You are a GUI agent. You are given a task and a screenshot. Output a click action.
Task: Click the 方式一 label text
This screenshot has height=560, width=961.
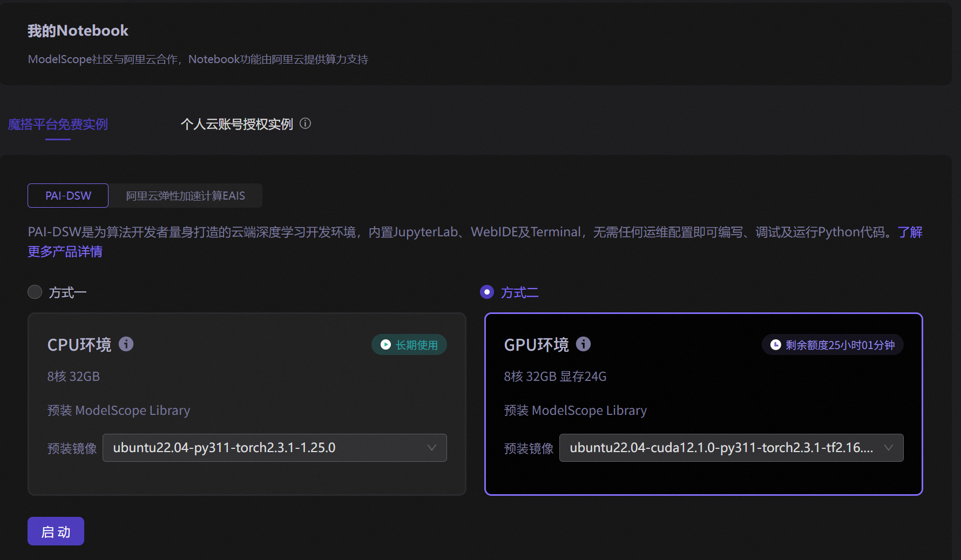coord(67,292)
